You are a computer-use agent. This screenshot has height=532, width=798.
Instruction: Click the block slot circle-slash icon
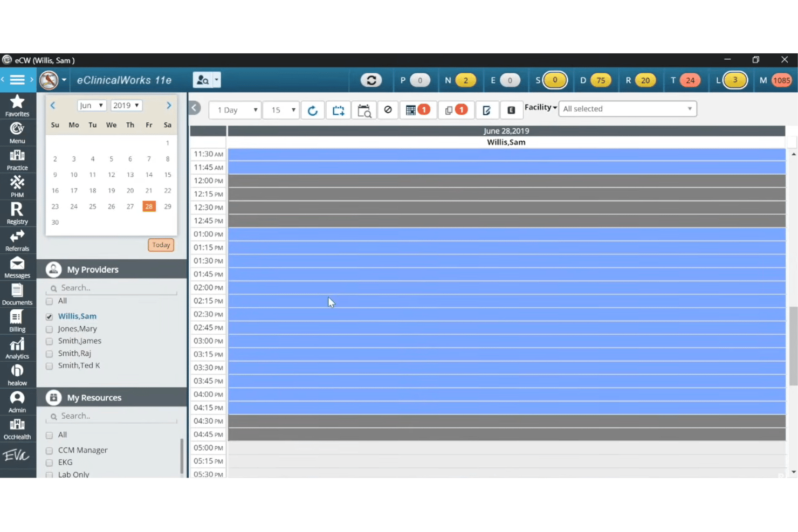coord(388,110)
